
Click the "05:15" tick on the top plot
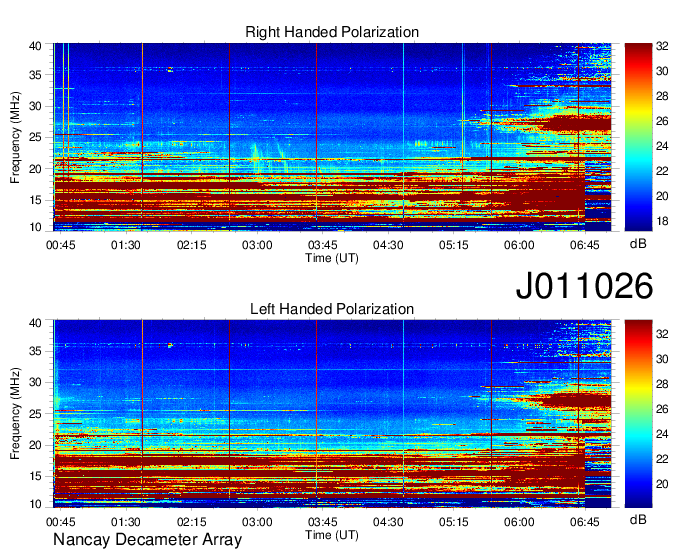(x=454, y=245)
